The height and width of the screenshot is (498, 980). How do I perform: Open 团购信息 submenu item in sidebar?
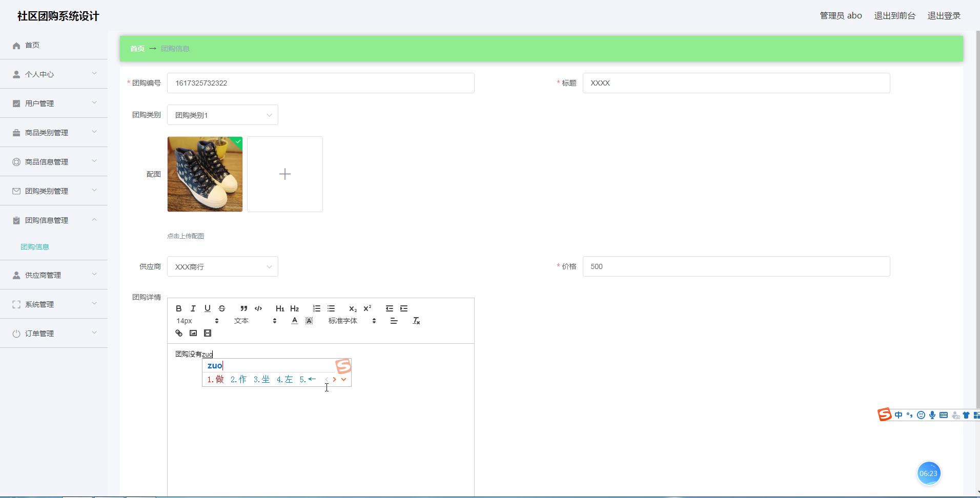tap(35, 247)
